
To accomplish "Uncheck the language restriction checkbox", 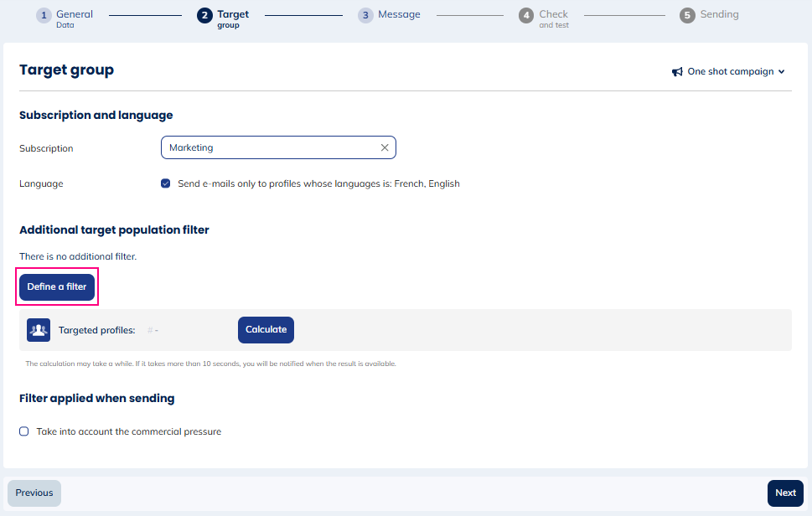I will pyautogui.click(x=166, y=183).
